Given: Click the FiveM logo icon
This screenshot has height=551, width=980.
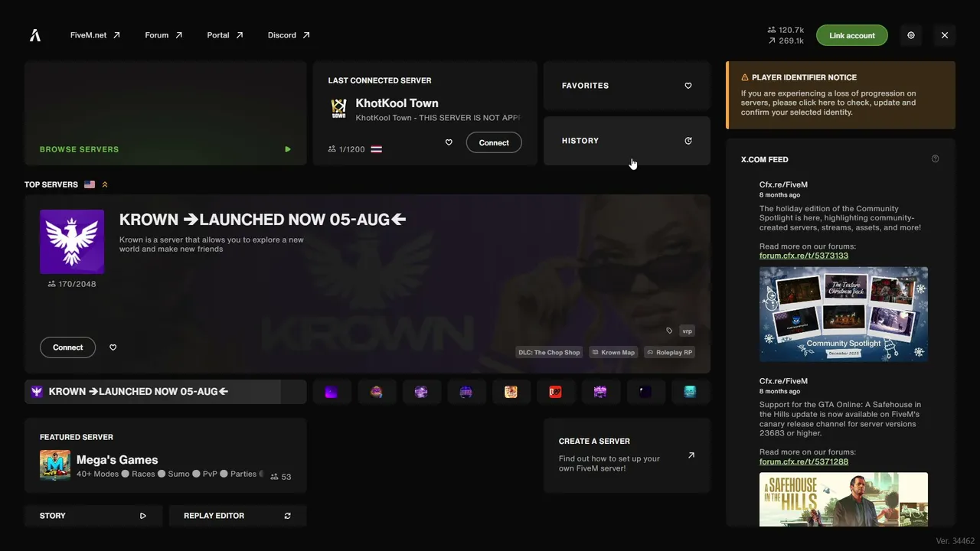Looking at the screenshot, I should [35, 35].
